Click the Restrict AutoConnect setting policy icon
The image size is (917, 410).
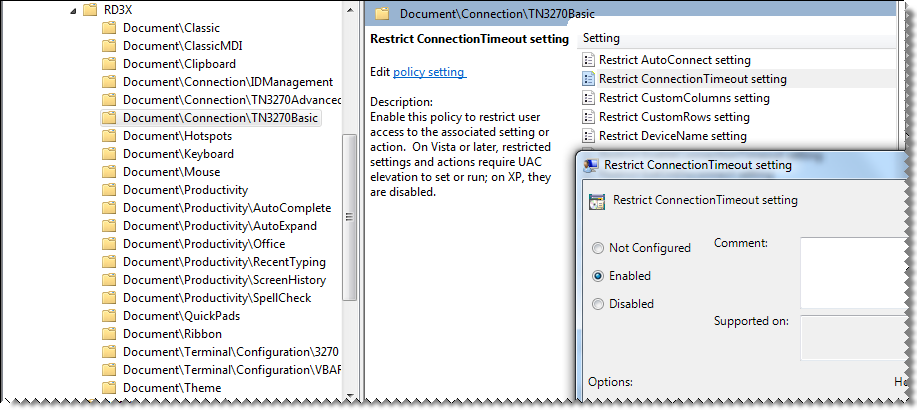tap(588, 60)
